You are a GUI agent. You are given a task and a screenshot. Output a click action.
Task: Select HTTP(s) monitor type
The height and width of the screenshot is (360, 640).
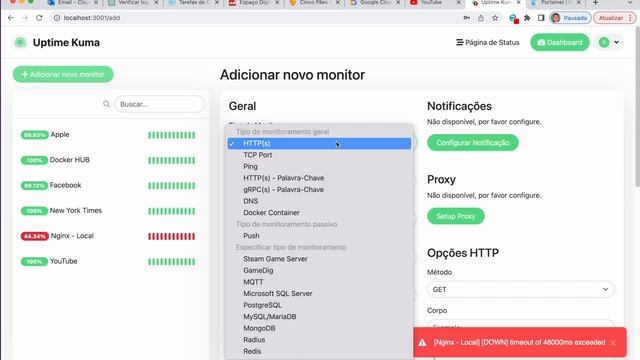tap(319, 143)
